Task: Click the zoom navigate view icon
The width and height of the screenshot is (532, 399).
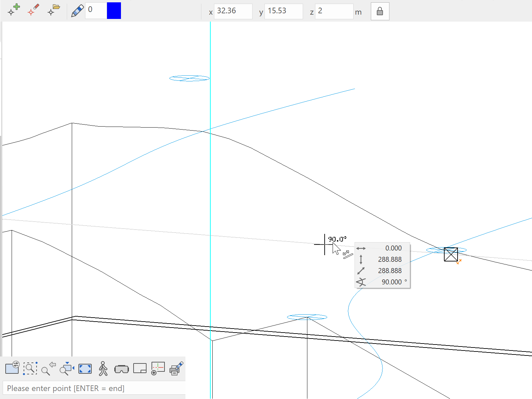Action: click(x=67, y=368)
